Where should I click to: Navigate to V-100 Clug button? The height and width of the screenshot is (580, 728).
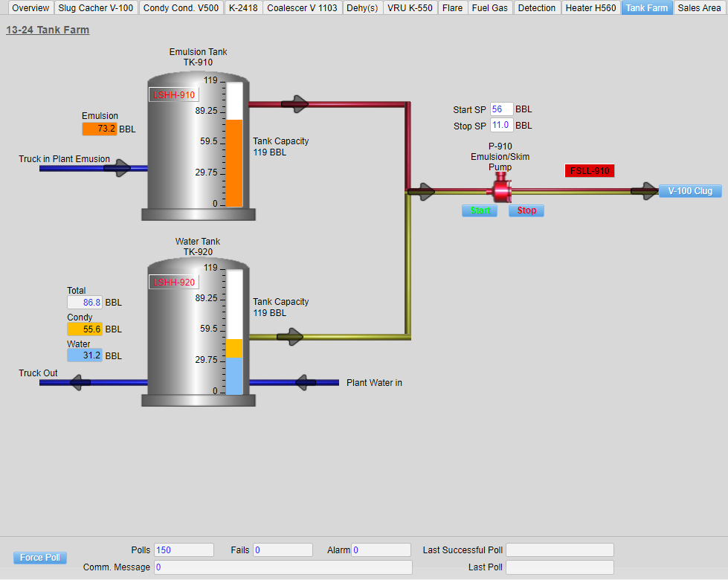690,191
